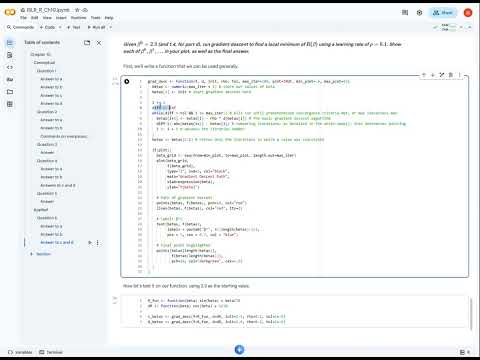
Task: Open the Commands search palette
Action: [x=21, y=27]
